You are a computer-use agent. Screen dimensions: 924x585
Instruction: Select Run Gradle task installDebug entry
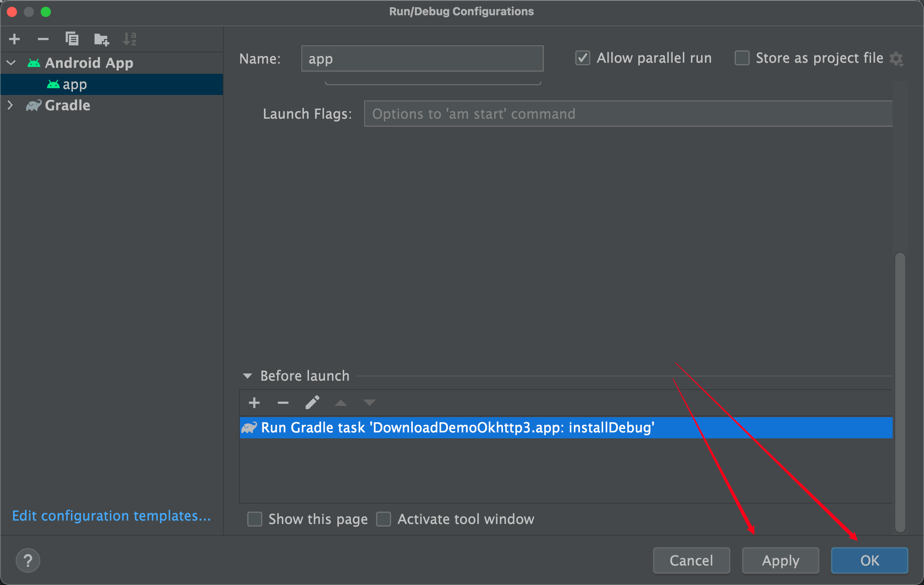(566, 427)
